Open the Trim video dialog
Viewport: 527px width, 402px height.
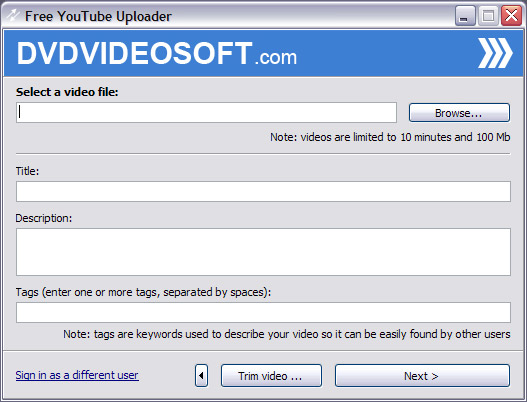[271, 375]
